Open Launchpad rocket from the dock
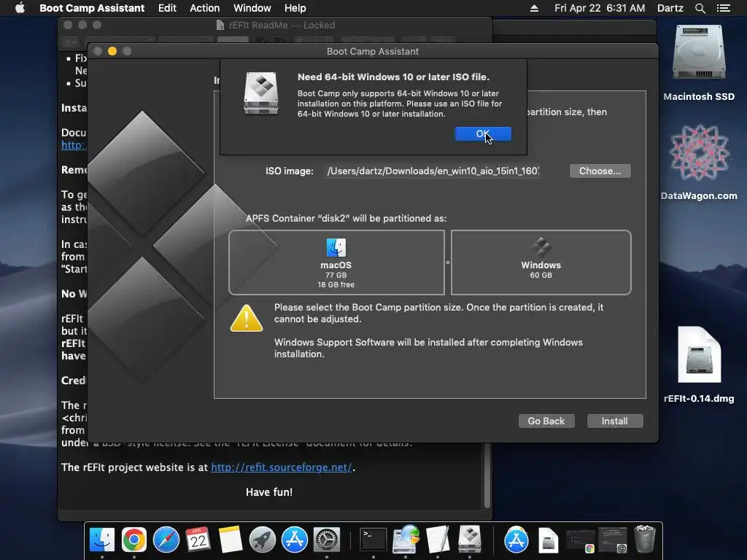Screen dimensions: 747x560 click(263, 540)
